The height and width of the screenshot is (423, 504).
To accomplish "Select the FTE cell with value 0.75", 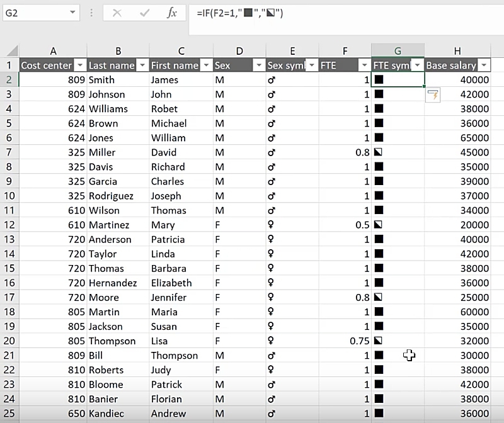I will click(x=345, y=341).
